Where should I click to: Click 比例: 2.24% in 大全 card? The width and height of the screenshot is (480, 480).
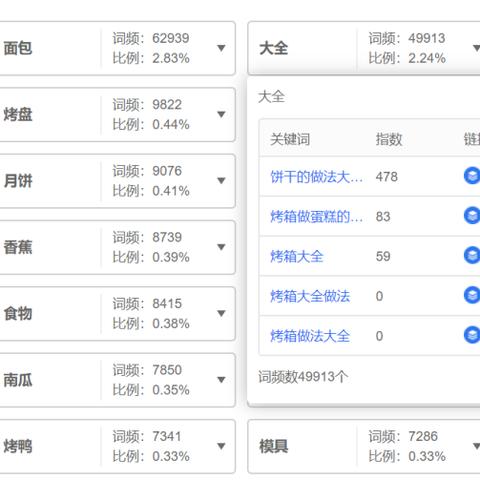407,58
